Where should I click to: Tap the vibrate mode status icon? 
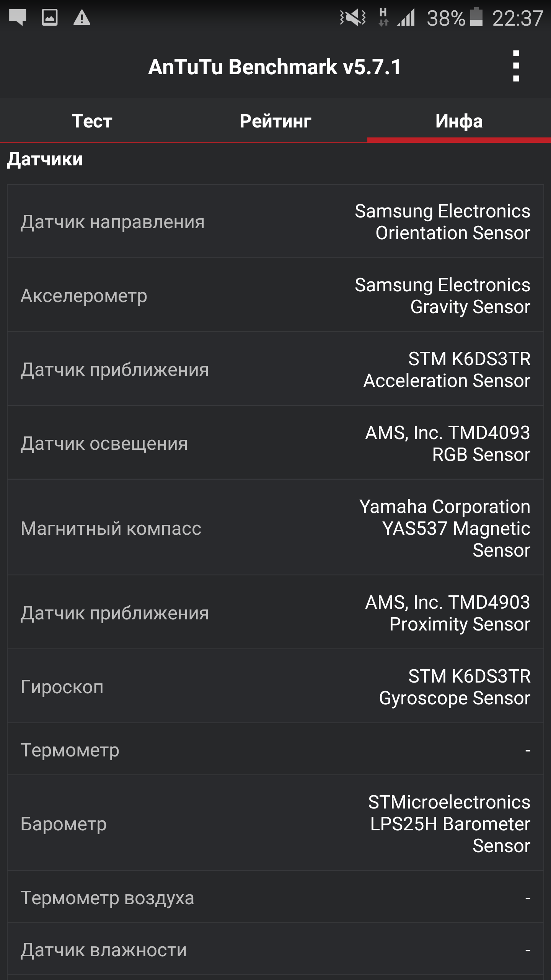click(353, 18)
